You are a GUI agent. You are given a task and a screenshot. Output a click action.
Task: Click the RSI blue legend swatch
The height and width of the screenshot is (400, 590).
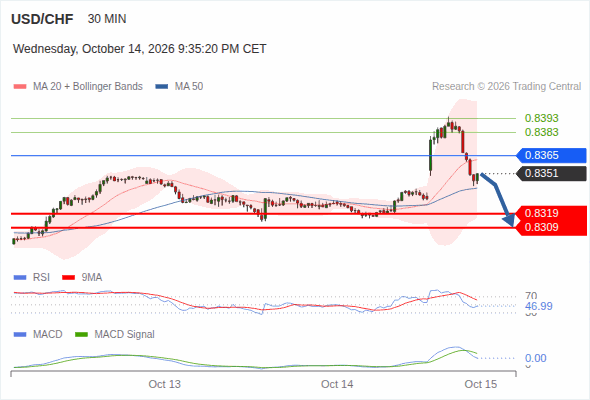(x=20, y=278)
